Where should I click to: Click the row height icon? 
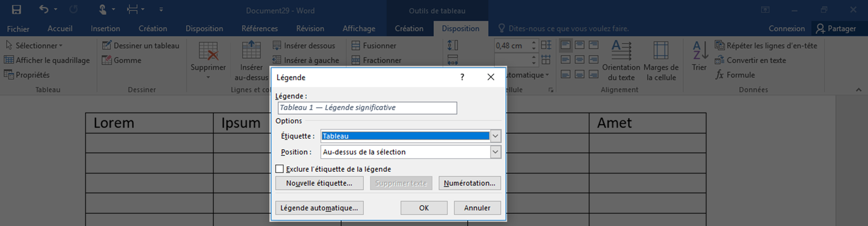[453, 45]
